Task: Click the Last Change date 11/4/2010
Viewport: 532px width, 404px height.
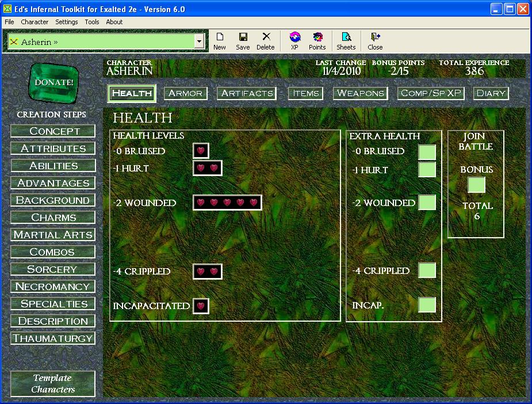Action: [341, 71]
